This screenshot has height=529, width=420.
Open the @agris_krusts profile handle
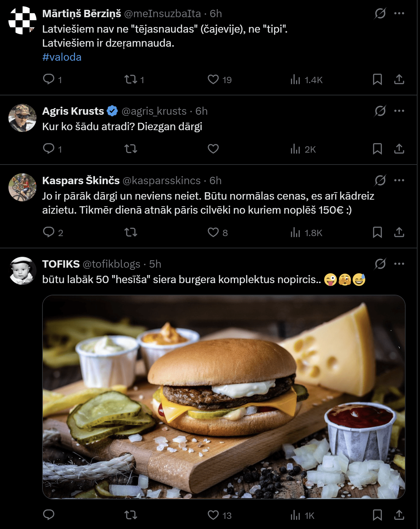point(154,111)
